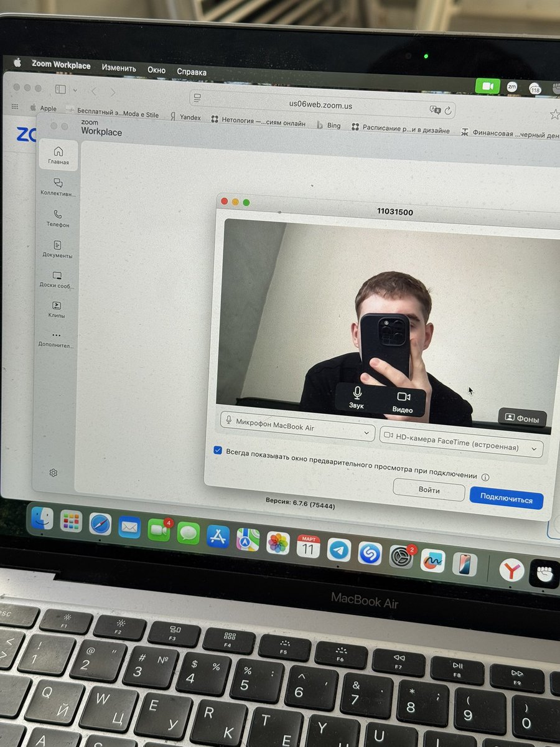Open the Zoom Workplace menu
Viewport: 560px width, 747px height.
(x=61, y=65)
